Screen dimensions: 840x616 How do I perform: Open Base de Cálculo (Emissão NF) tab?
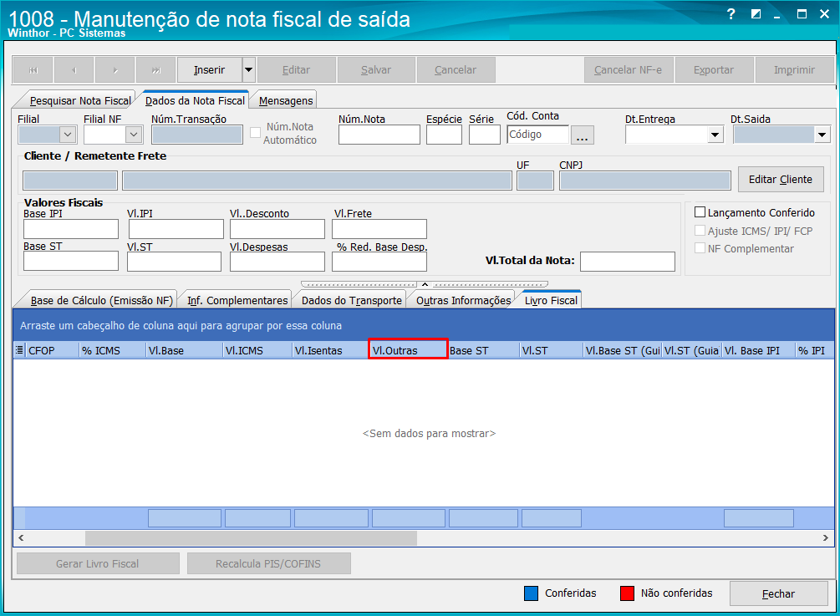pos(102,301)
